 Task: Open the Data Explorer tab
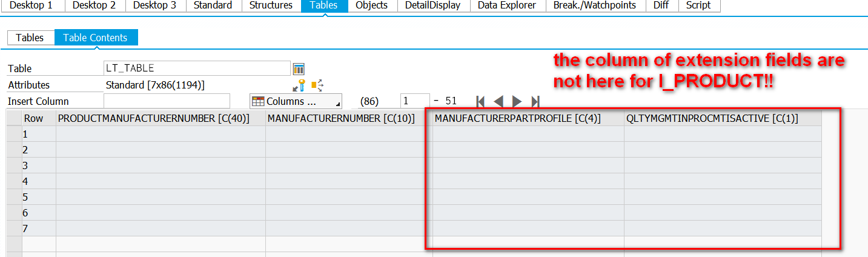click(x=506, y=5)
